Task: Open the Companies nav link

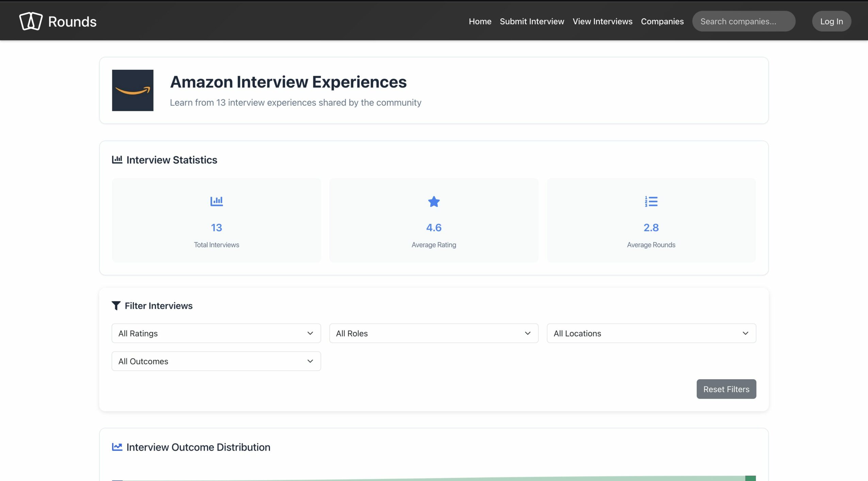Action: [x=662, y=21]
